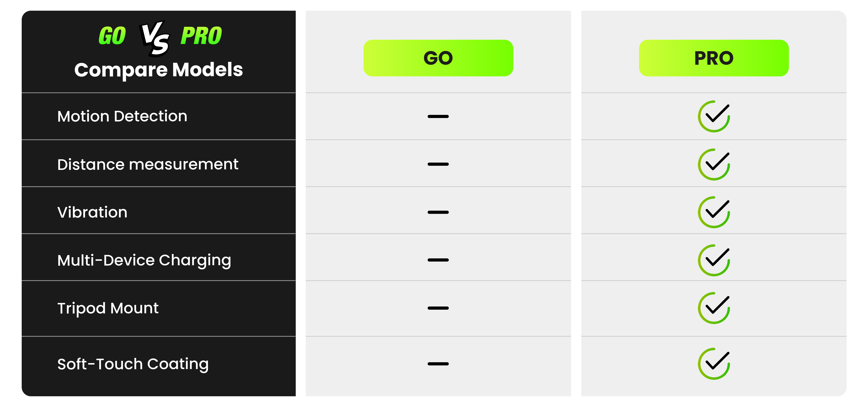The image size is (868, 407).
Task: Click the PRO checkmark for Motion Detection
Action: [x=714, y=116]
